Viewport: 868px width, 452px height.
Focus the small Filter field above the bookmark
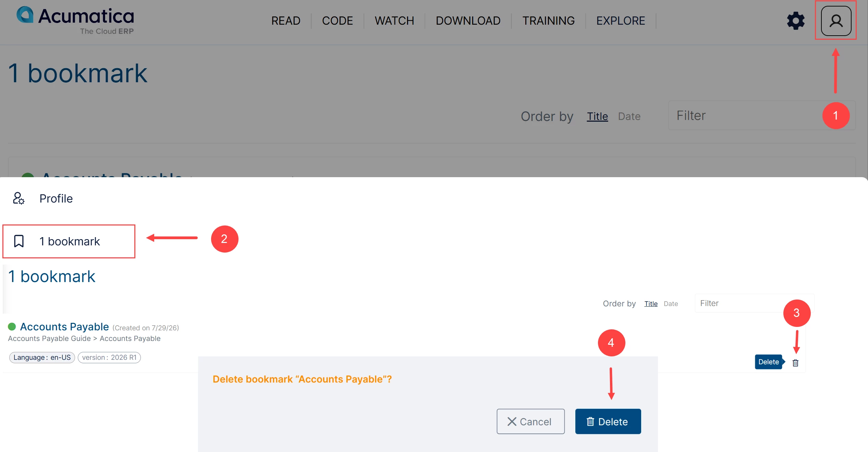click(754, 303)
